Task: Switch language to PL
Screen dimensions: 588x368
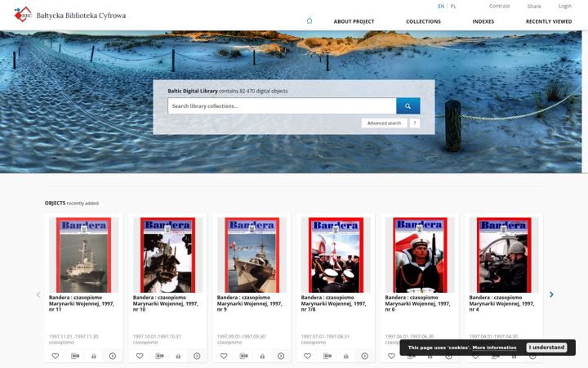Action: click(x=453, y=7)
